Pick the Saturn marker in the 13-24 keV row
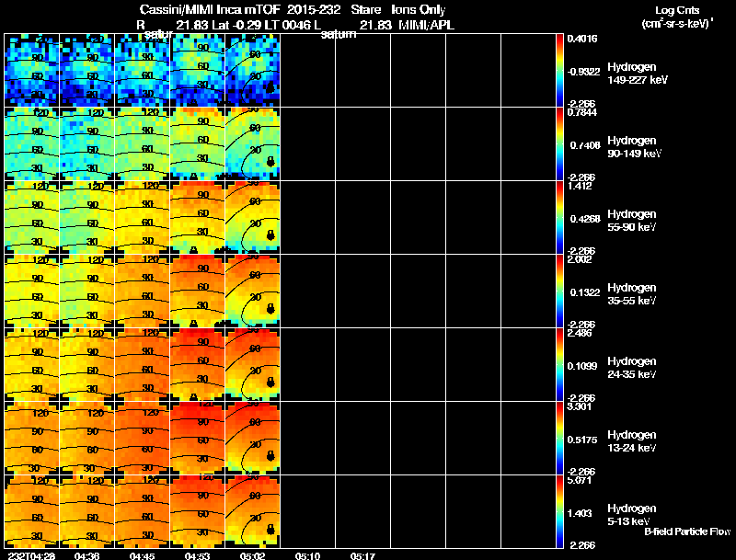 coord(270,456)
